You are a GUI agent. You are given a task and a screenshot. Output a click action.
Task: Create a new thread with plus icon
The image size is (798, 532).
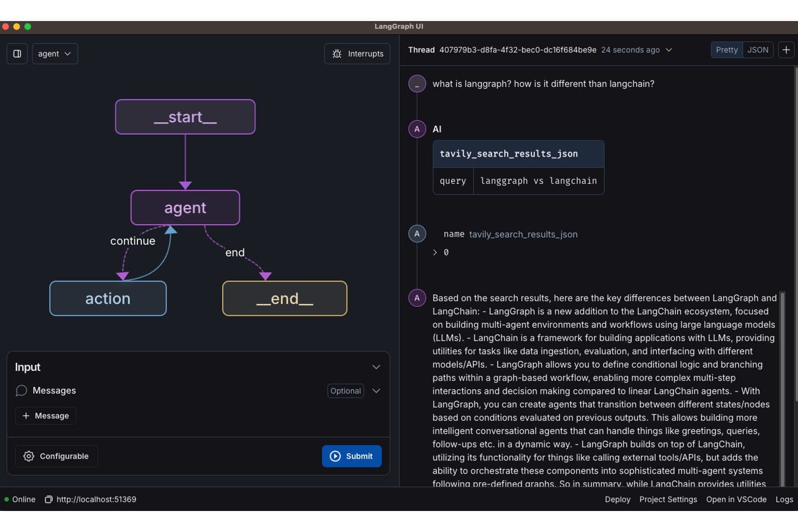(786, 50)
